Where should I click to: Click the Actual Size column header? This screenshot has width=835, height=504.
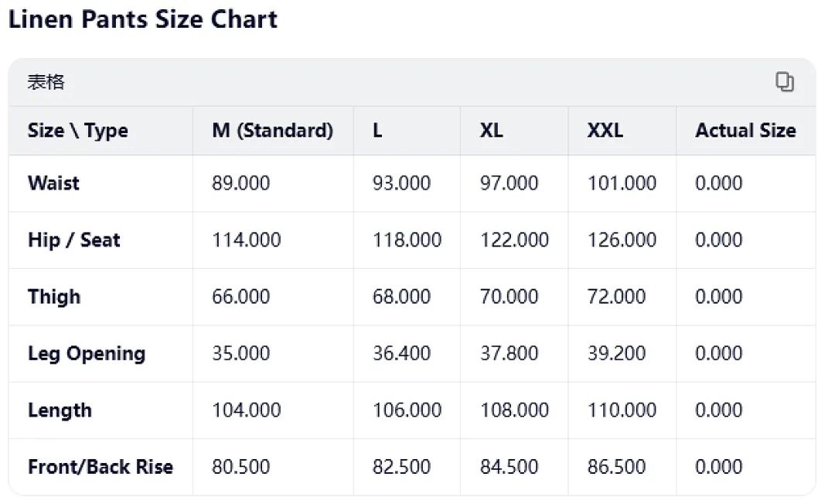point(745,131)
